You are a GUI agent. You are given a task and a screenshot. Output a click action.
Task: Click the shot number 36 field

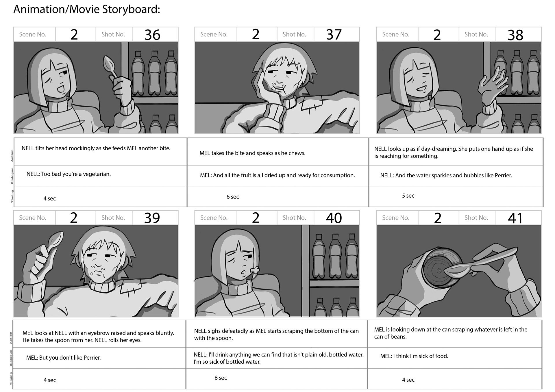point(155,34)
